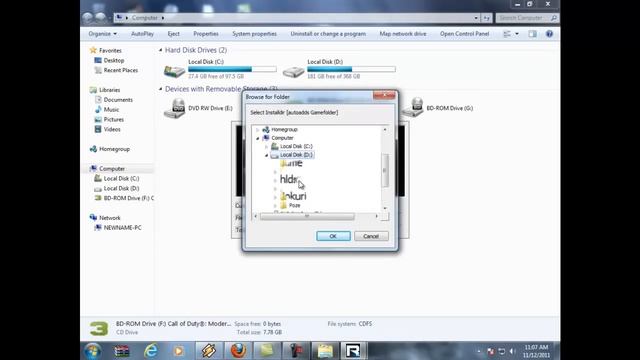This screenshot has height=360, width=640.
Task: Click AutoPlay in Explorer toolbar
Action: pos(142,34)
